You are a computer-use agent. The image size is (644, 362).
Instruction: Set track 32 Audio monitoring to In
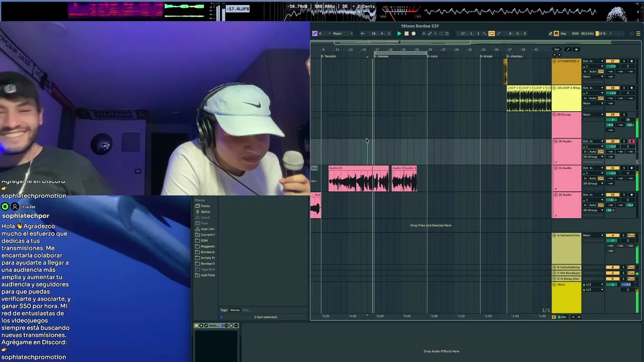pyautogui.click(x=586, y=205)
